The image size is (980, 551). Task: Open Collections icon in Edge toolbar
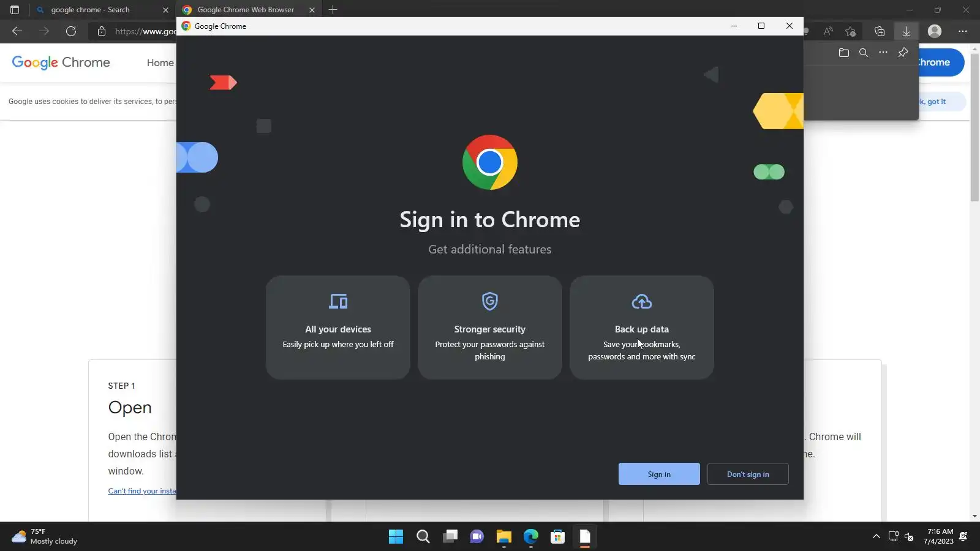(880, 31)
